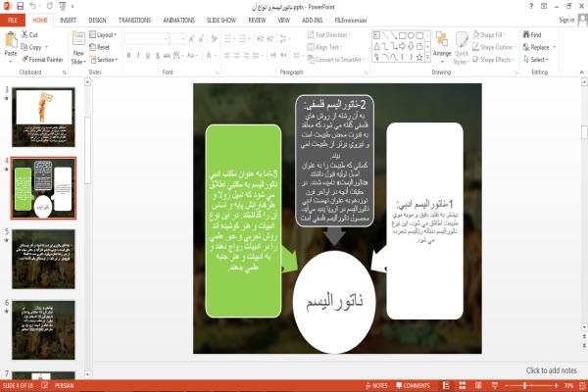
Task: Switch to the SLIDE SHOW tab
Action: 221,21
